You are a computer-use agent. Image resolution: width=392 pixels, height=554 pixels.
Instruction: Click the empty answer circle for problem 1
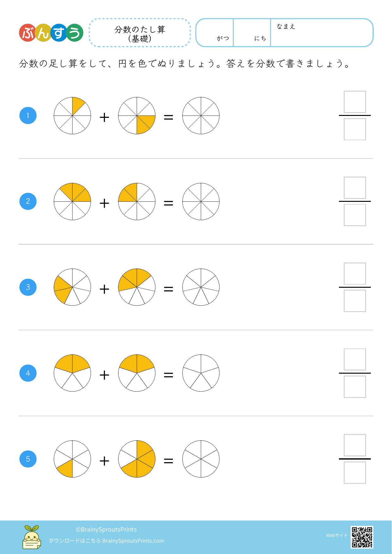click(x=201, y=116)
